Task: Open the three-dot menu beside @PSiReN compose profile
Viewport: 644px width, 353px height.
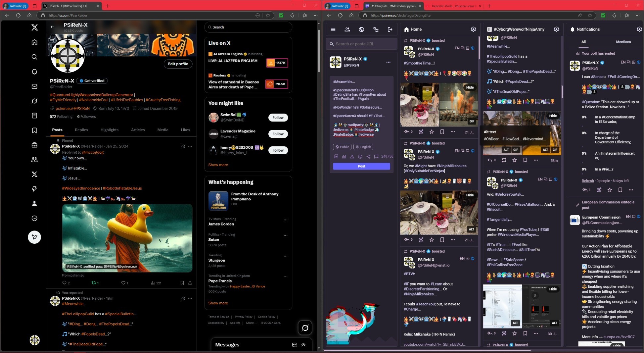Action: point(388,62)
